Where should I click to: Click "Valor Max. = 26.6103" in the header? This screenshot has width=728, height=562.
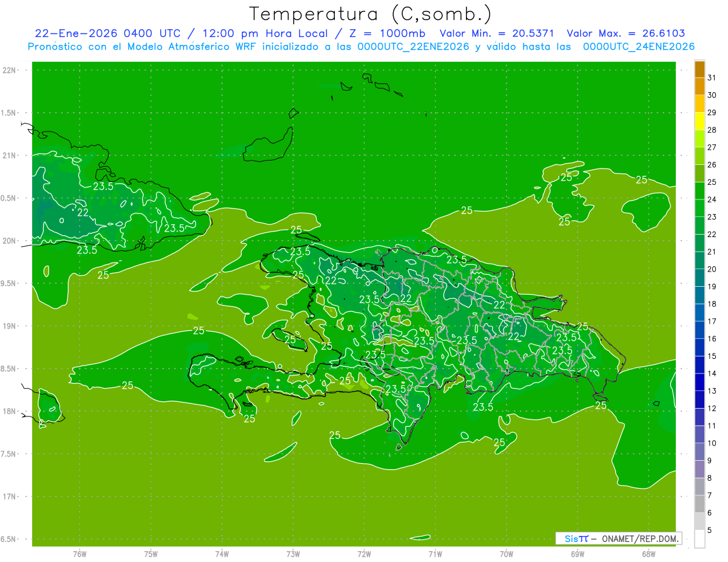coord(625,34)
